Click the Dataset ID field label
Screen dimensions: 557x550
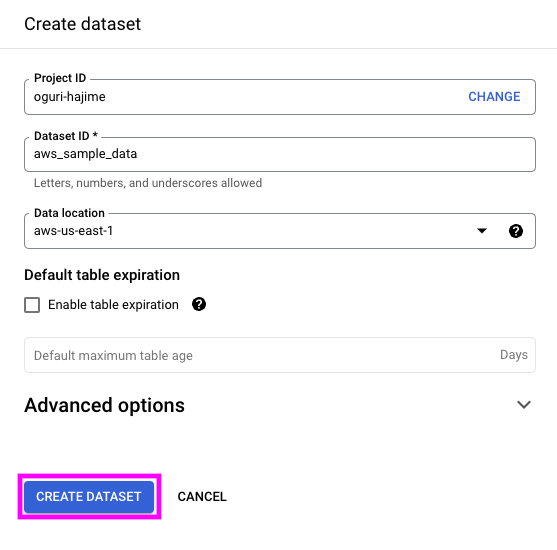coord(66,136)
